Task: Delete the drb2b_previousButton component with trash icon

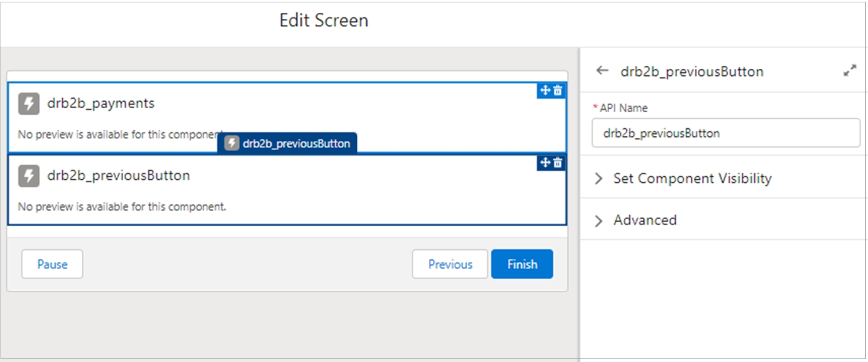Action: pyautogui.click(x=558, y=163)
